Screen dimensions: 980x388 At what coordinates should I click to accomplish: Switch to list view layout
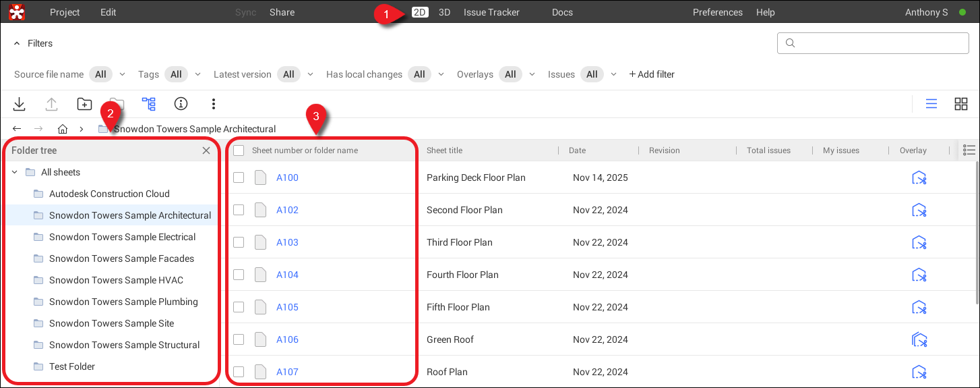931,104
